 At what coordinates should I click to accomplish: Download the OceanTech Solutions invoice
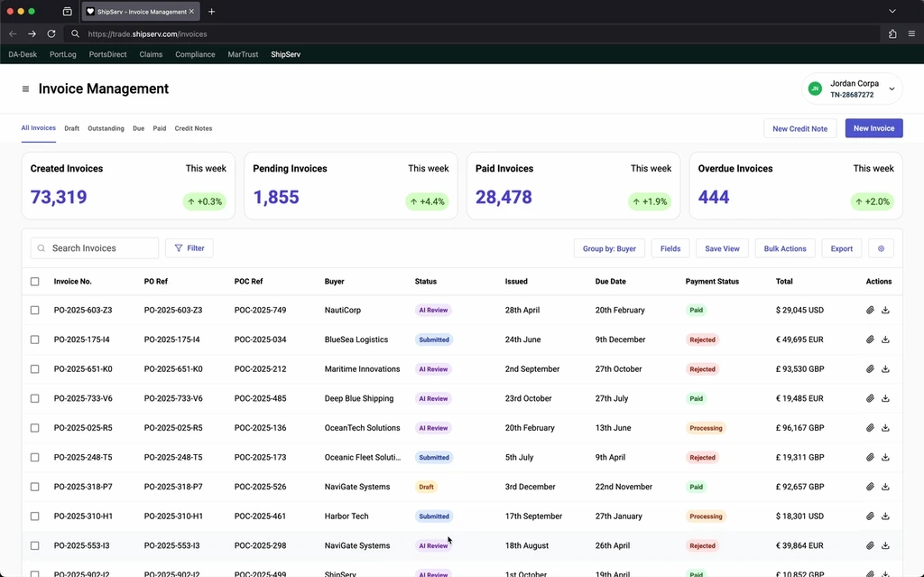pos(885,428)
